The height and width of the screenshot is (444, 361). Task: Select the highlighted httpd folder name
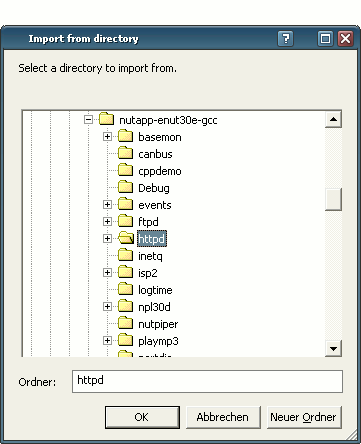(152, 239)
